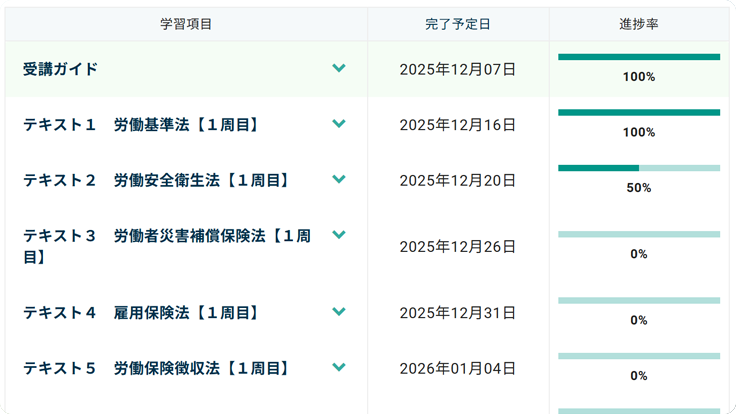736x414 pixels.
Task: Expand テキスト１ 労働基準法 chevron
Action: (339, 124)
